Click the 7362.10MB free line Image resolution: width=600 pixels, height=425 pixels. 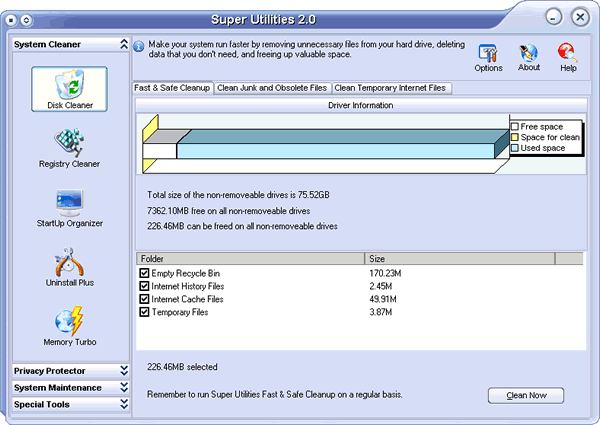[x=228, y=211]
